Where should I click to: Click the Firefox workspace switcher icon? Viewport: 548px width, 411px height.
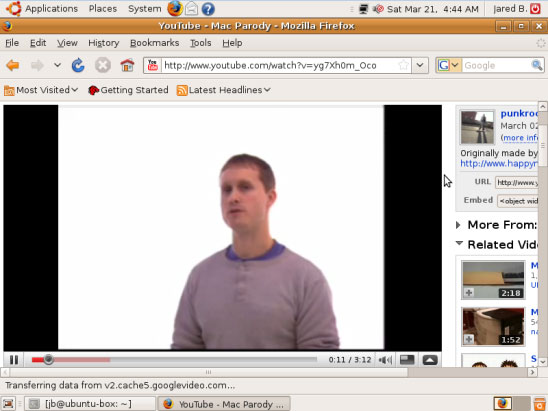[x=503, y=404]
